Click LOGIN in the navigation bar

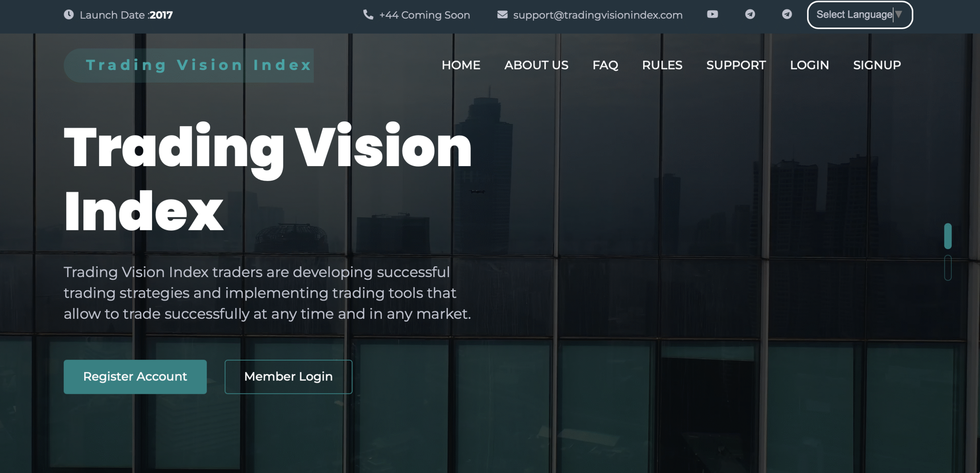(x=809, y=65)
